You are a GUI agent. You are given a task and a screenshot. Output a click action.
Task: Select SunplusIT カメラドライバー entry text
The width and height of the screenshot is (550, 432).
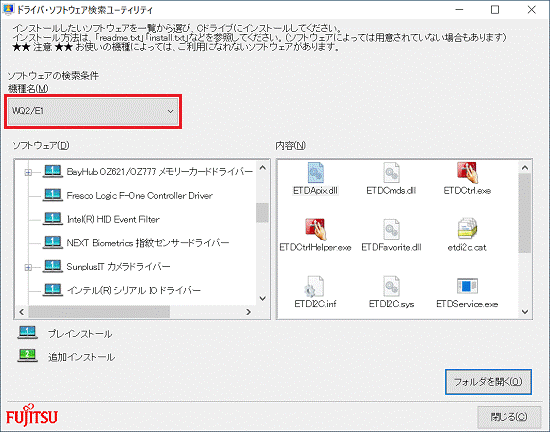(118, 266)
